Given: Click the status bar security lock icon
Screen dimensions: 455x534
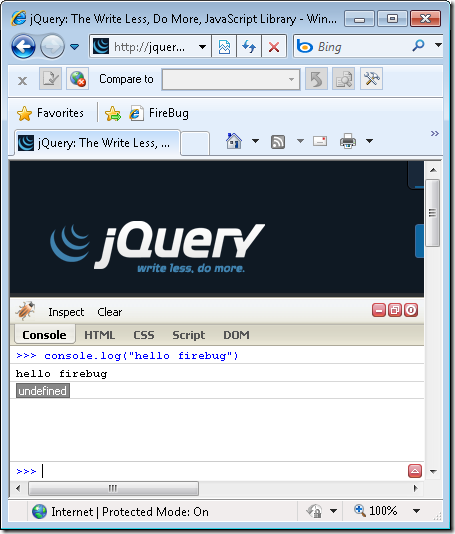Looking at the screenshot, I should pyautogui.click(x=315, y=511).
